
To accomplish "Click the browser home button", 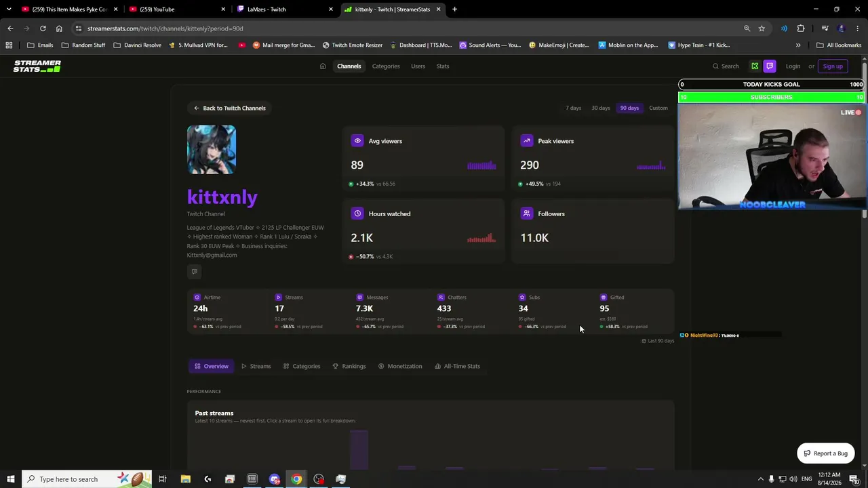I will click(x=59, y=28).
